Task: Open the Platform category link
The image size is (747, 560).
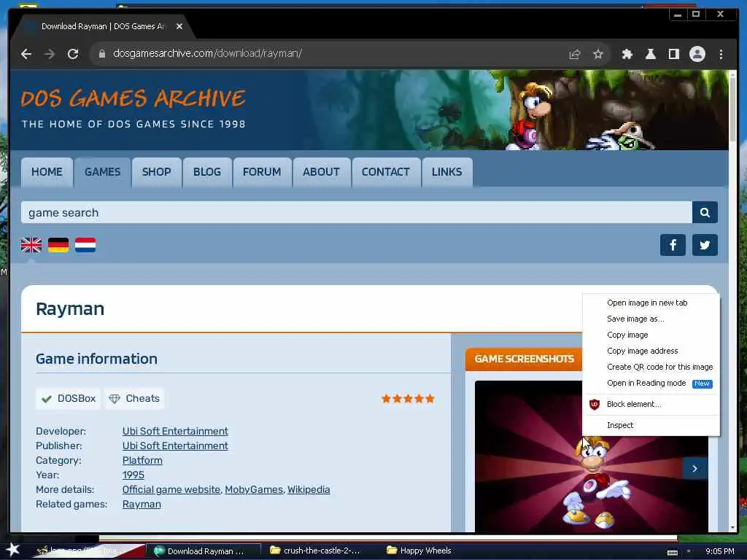Action: (x=142, y=461)
